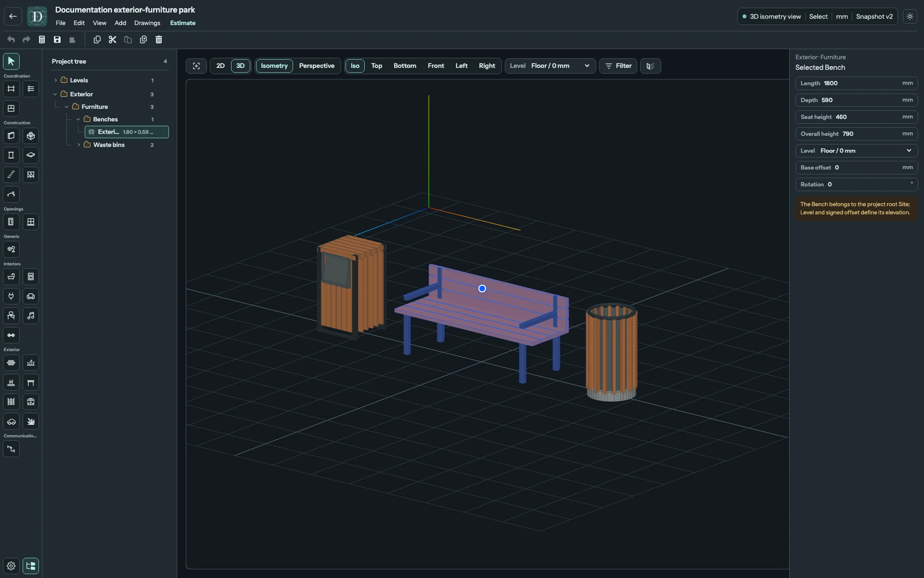This screenshot has height=578, width=924.
Task: Click the redo arrow icon
Action: pos(26,39)
